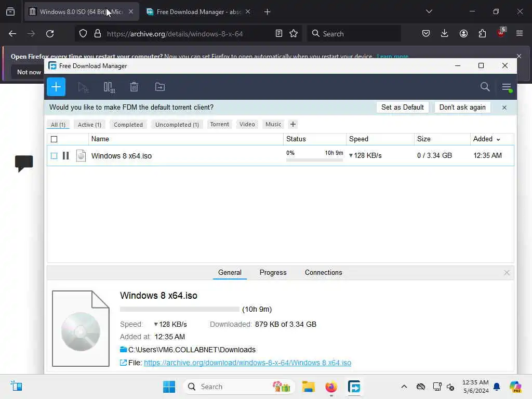Show All (1) downloads filter
The height and width of the screenshot is (399, 532).
(x=58, y=125)
